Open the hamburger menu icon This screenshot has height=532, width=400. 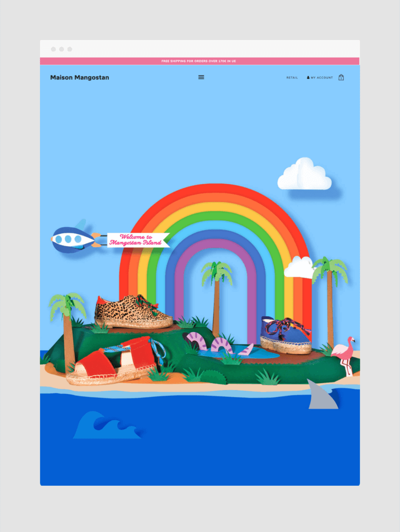[x=201, y=77]
